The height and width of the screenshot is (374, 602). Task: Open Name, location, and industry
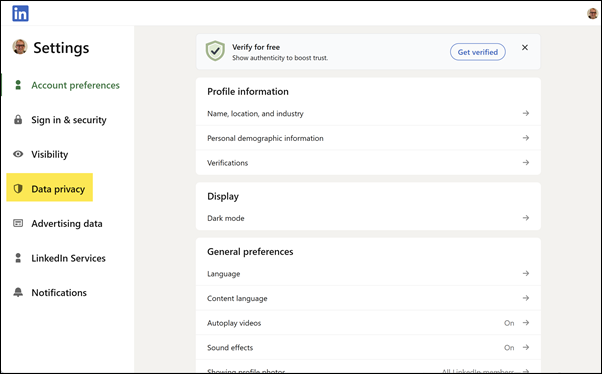click(368, 113)
